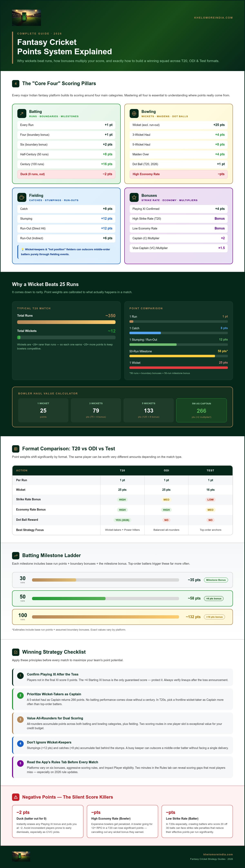Click the +16 pts bonus pill
The height and width of the screenshot is (868, 245).
click(214, 617)
